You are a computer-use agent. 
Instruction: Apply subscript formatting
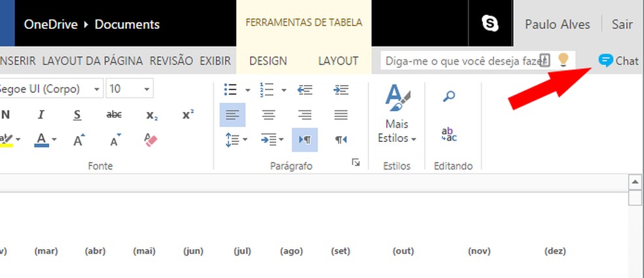[x=151, y=115]
